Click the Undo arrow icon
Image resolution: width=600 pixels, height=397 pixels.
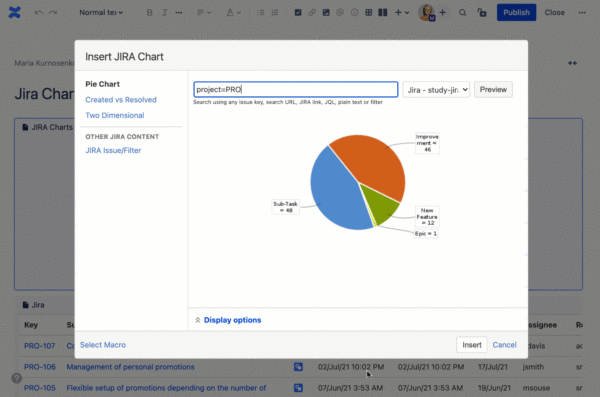39,13
